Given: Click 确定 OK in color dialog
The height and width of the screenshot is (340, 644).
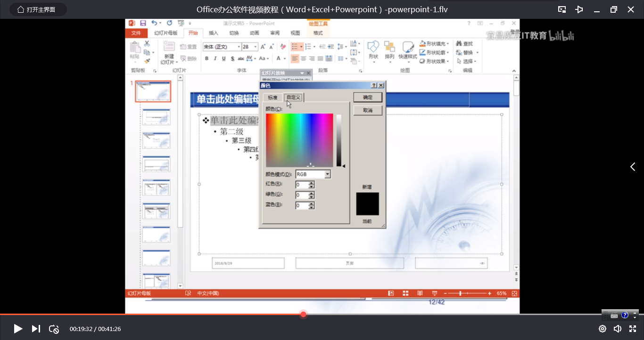Looking at the screenshot, I should 368,97.
